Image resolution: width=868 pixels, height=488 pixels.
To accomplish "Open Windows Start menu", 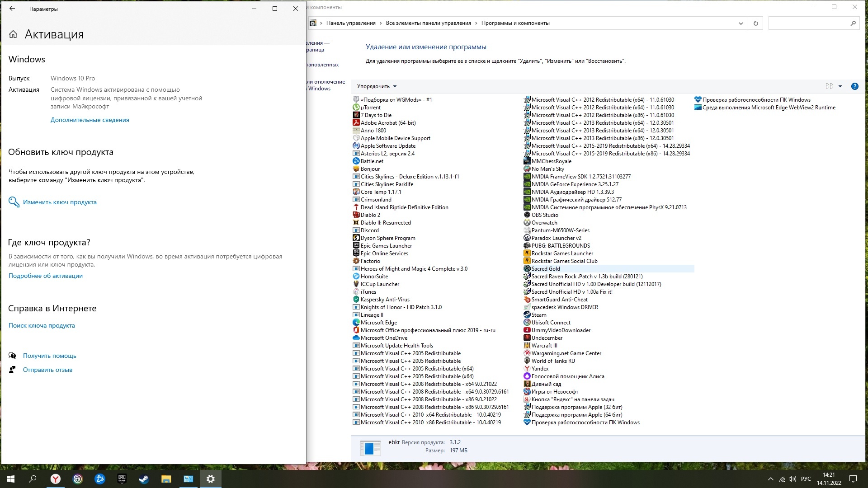I will click(11, 479).
